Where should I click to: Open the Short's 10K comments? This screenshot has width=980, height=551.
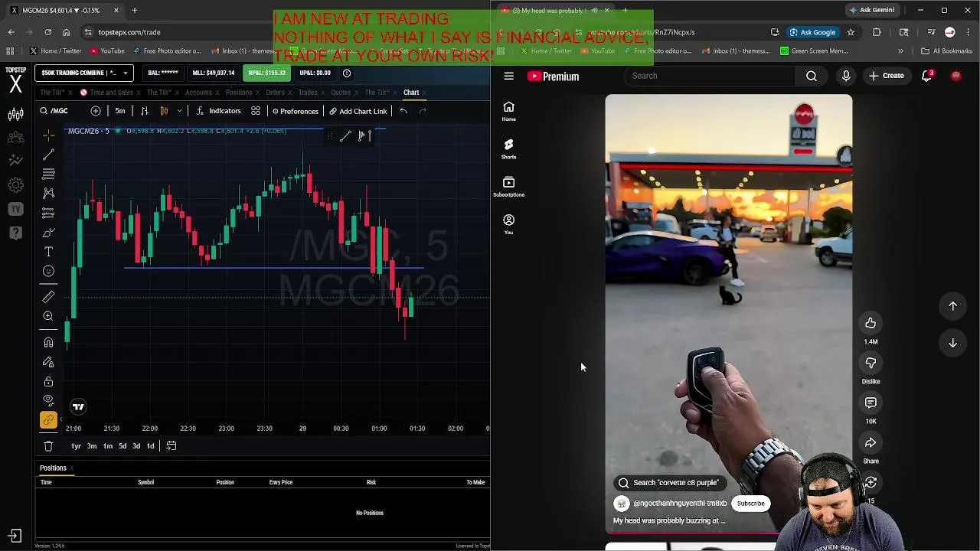[871, 403]
